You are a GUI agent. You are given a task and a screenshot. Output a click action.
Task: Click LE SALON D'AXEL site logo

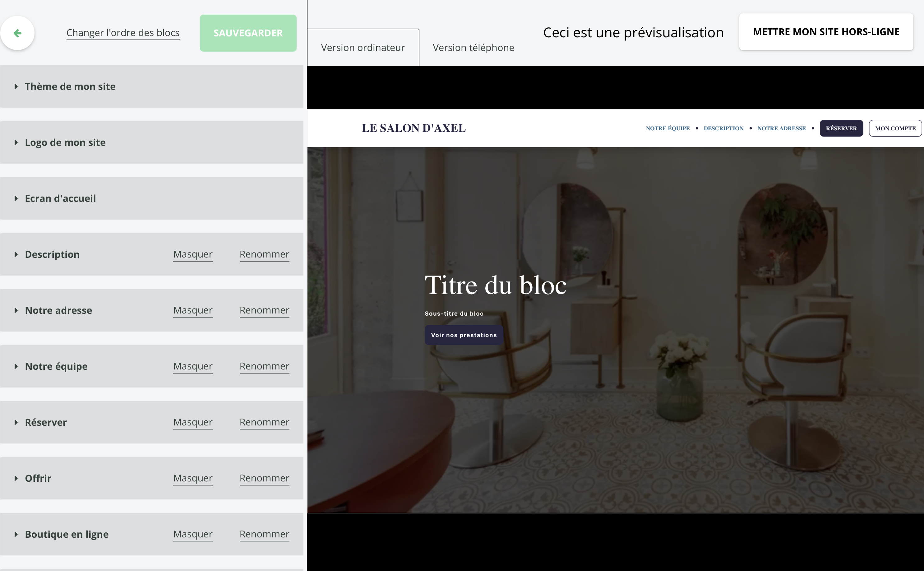pos(414,128)
